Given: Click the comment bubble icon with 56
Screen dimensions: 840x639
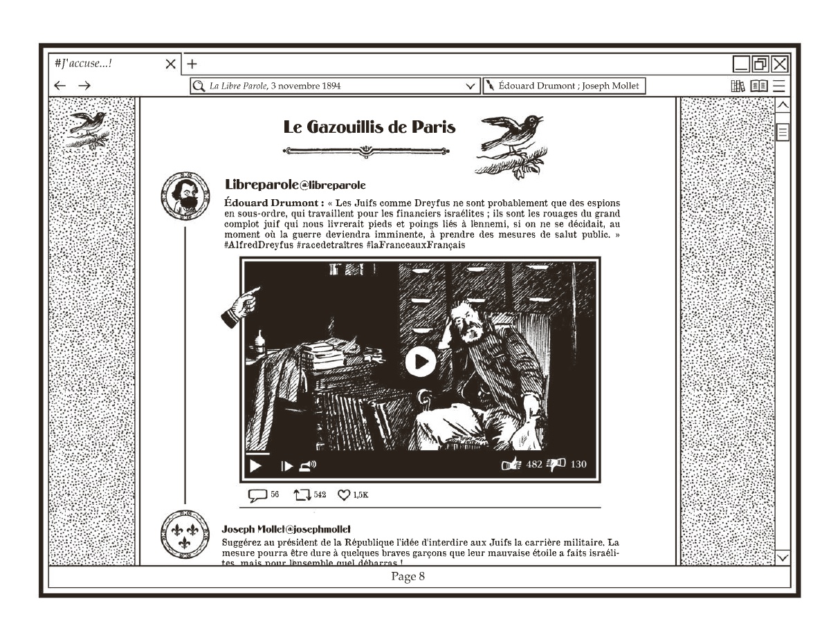Looking at the screenshot, I should [257, 495].
